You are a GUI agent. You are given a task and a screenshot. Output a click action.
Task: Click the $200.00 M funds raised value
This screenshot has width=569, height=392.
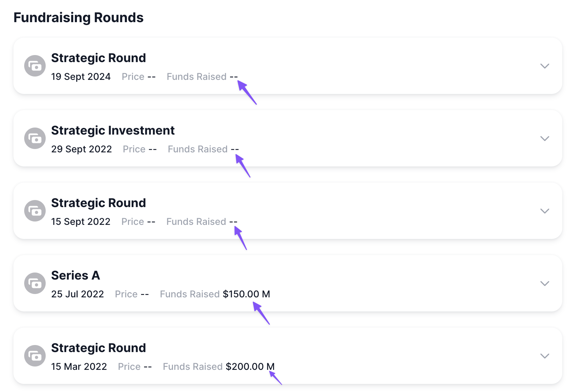tap(250, 366)
